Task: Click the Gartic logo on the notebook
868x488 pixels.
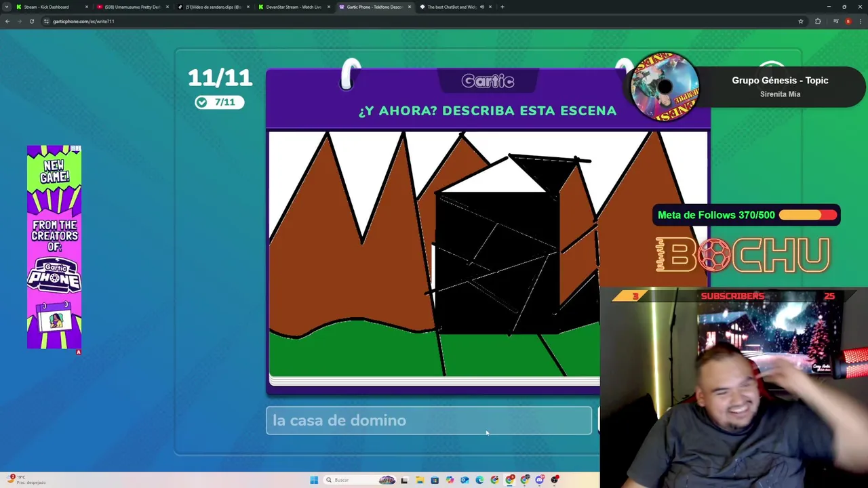Action: pyautogui.click(x=488, y=81)
